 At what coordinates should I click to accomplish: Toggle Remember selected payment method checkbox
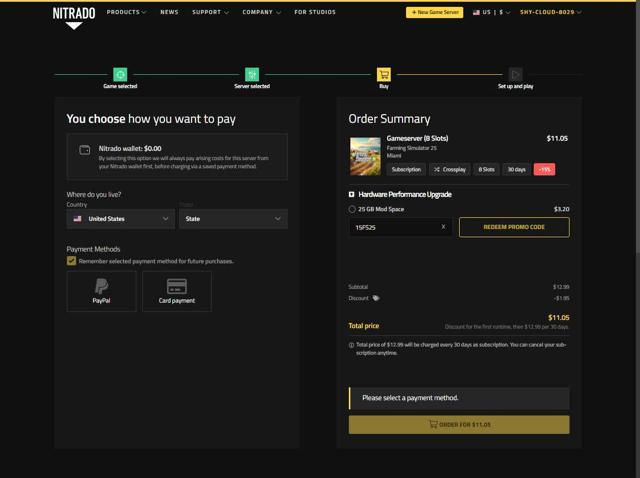click(x=71, y=261)
